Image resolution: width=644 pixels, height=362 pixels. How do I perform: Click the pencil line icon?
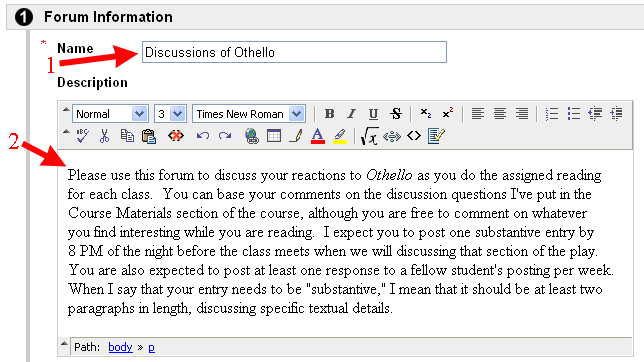point(296,136)
